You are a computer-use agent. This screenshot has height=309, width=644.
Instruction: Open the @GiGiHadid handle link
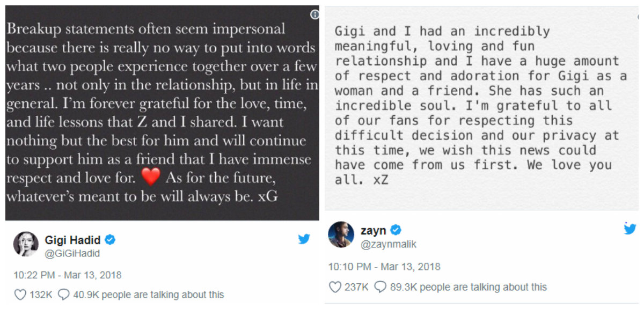click(x=72, y=253)
